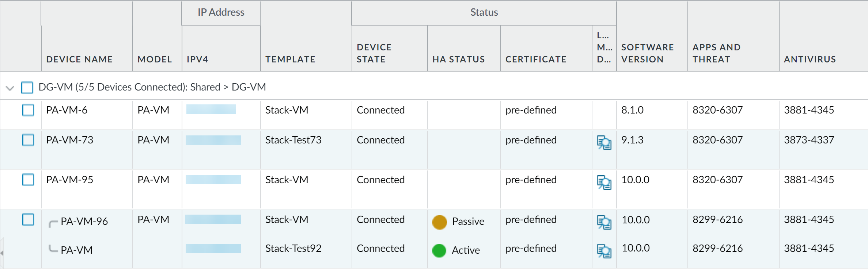Click the HA peer branch icon for PA-VM-96
868x269 pixels.
coord(53,223)
